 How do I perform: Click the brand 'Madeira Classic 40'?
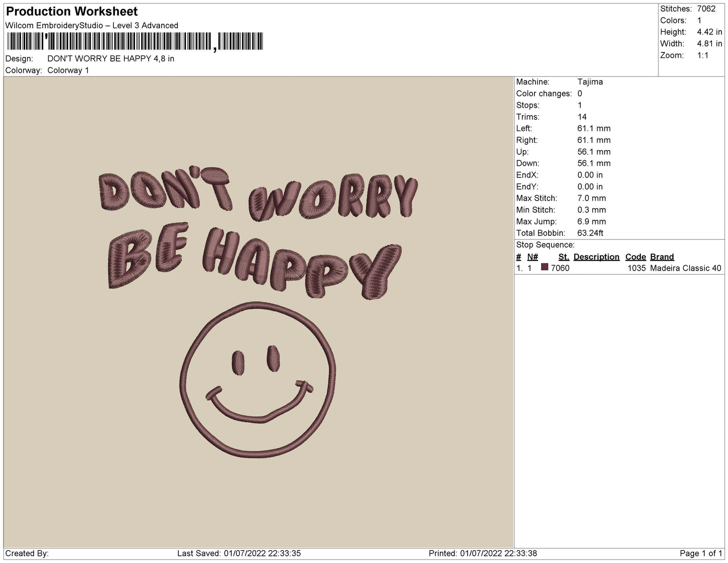(686, 268)
